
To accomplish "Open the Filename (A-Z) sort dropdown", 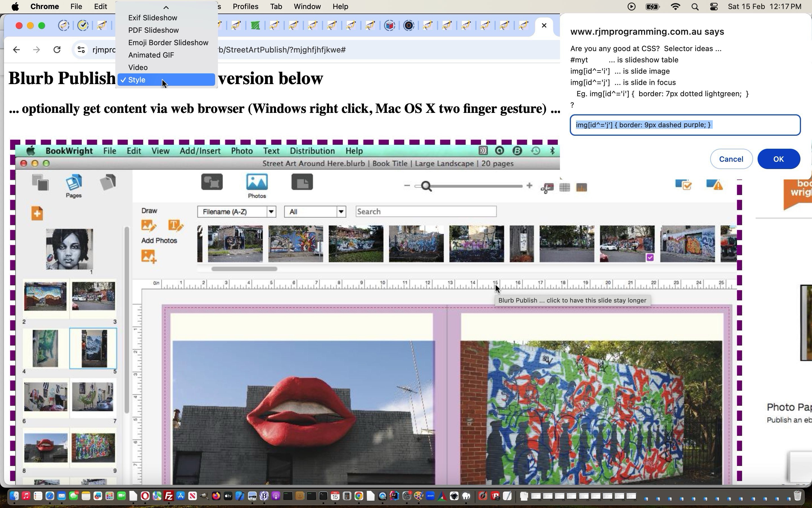I will [x=237, y=212].
